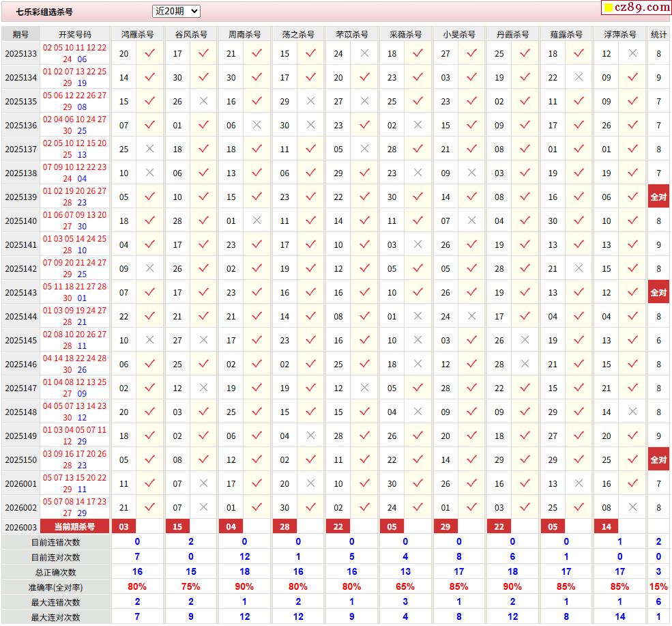Click the 开奖号码 column header

point(75,34)
